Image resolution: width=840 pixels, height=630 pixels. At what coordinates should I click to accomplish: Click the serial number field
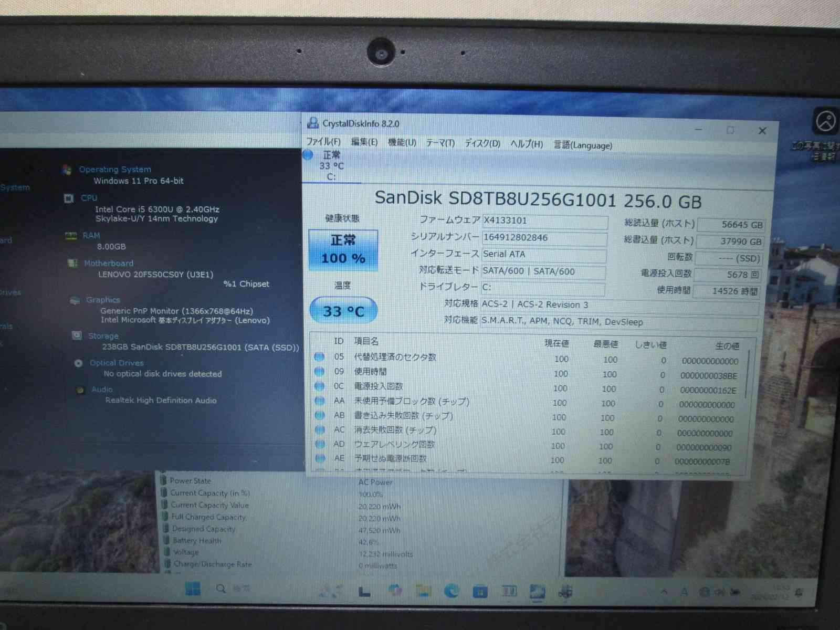click(544, 238)
